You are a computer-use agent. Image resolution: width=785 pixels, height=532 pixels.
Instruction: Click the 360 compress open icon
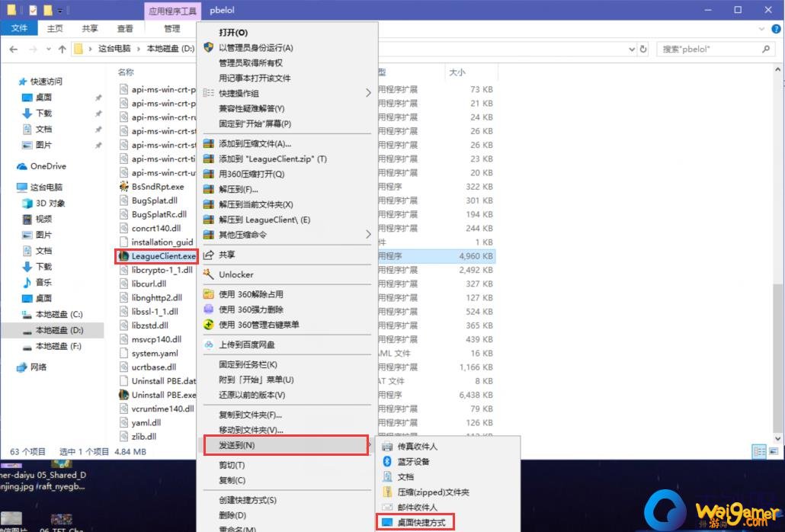pos(209,175)
